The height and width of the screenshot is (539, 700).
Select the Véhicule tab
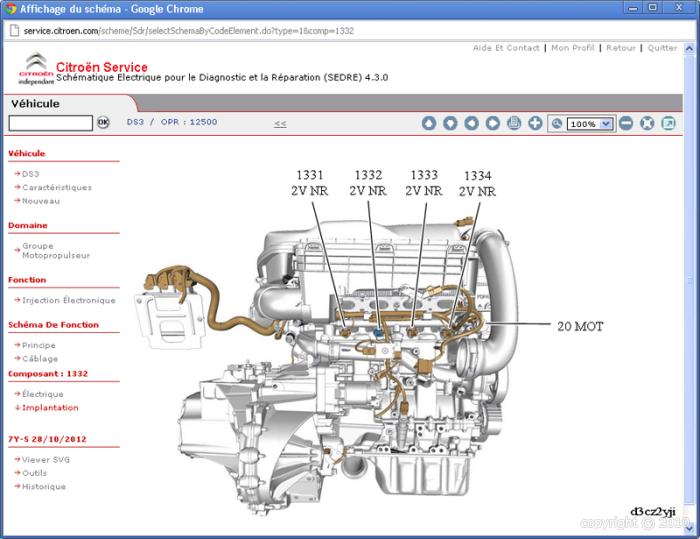pos(35,104)
